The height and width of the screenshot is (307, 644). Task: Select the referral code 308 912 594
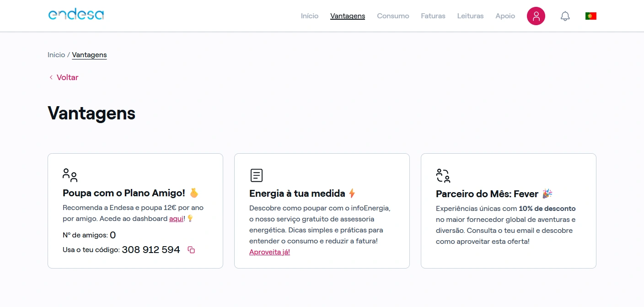pos(151,250)
